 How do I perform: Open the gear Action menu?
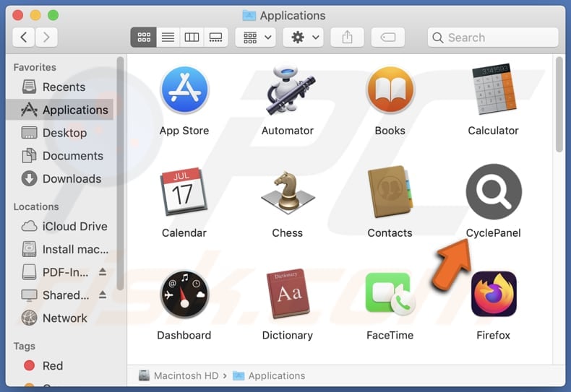click(x=304, y=37)
